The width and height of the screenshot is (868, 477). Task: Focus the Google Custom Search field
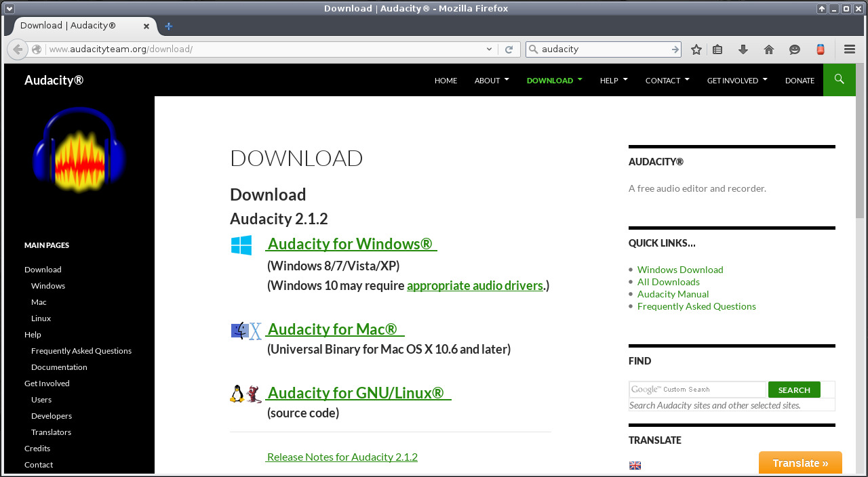pyautogui.click(x=697, y=390)
